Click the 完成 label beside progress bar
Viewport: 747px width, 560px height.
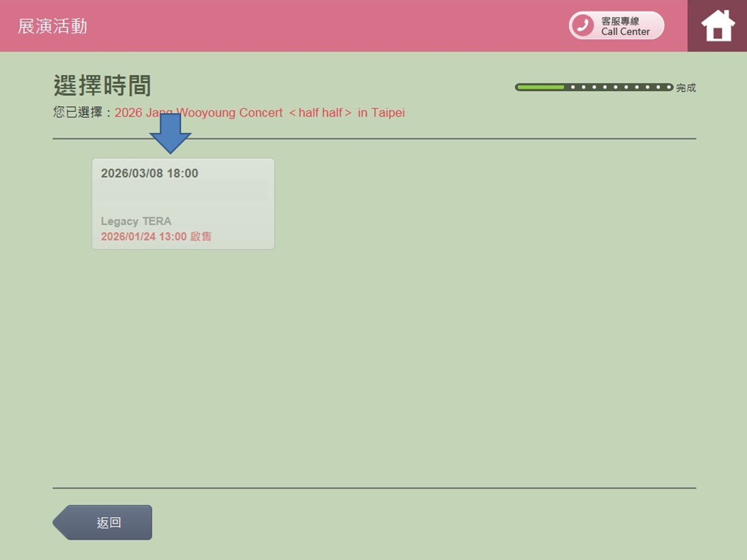[686, 87]
